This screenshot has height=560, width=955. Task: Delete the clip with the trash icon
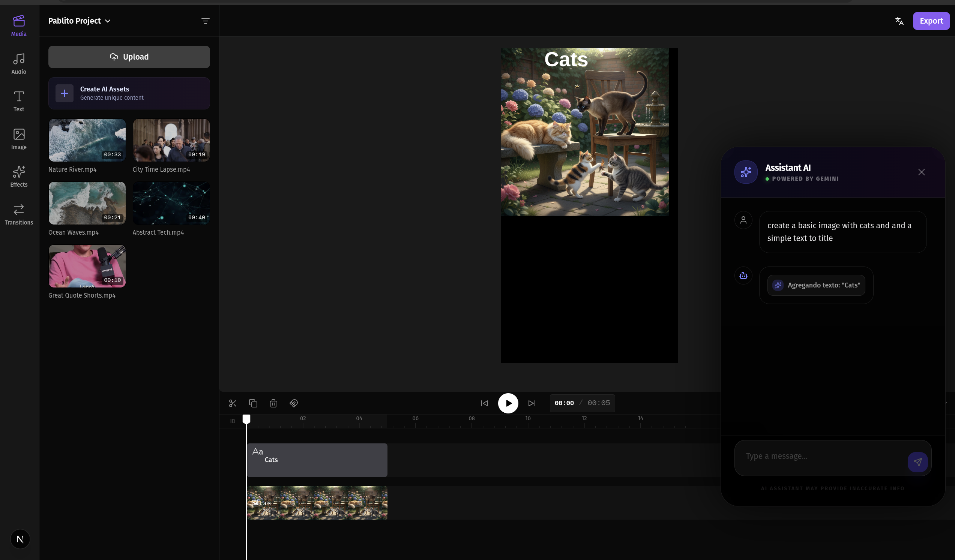click(273, 403)
